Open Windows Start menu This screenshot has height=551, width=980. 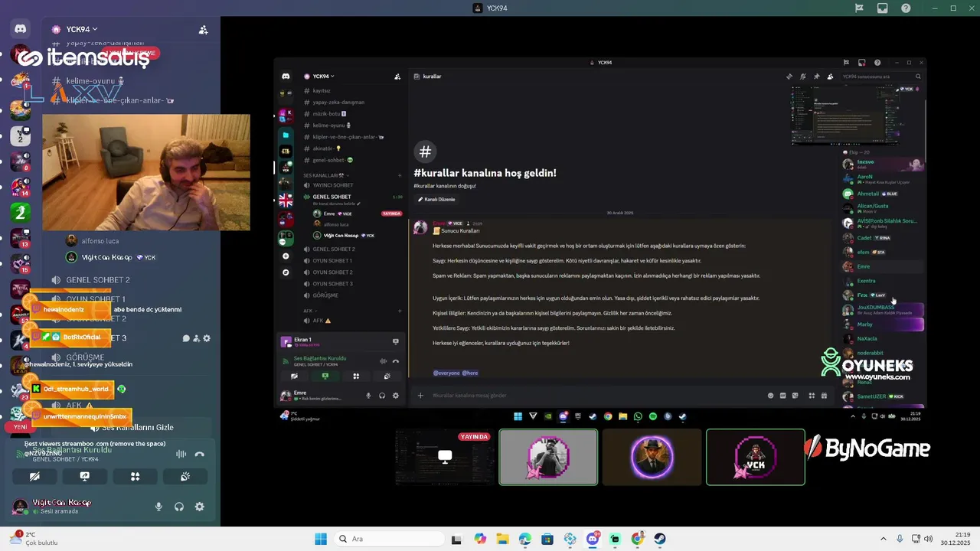tap(321, 539)
